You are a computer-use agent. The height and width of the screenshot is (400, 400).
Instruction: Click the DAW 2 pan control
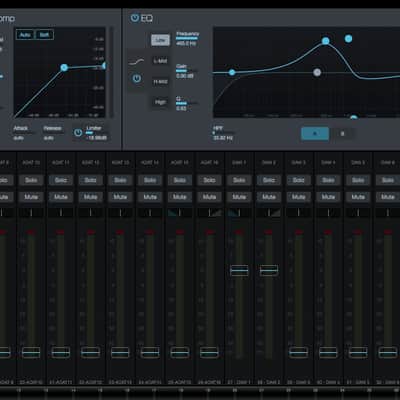pos(269,213)
